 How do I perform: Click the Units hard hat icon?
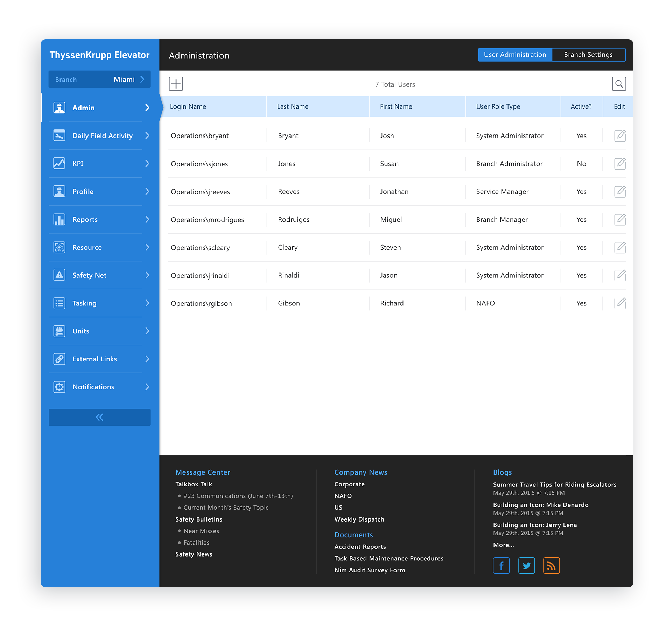(x=59, y=331)
